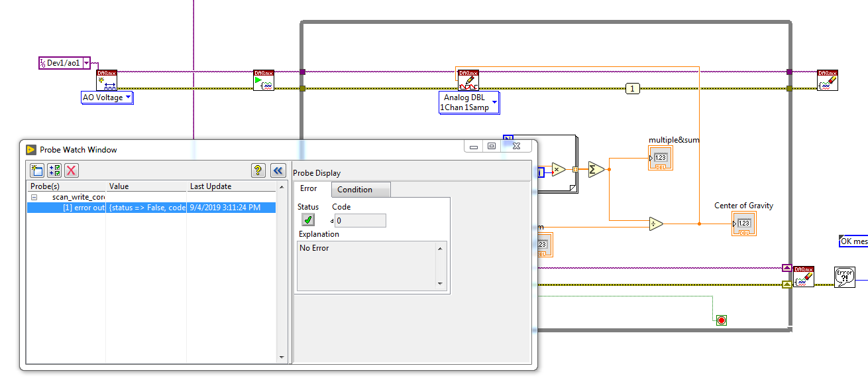Click the Code numeric field showing 0
The height and width of the screenshot is (390, 868).
pos(360,221)
